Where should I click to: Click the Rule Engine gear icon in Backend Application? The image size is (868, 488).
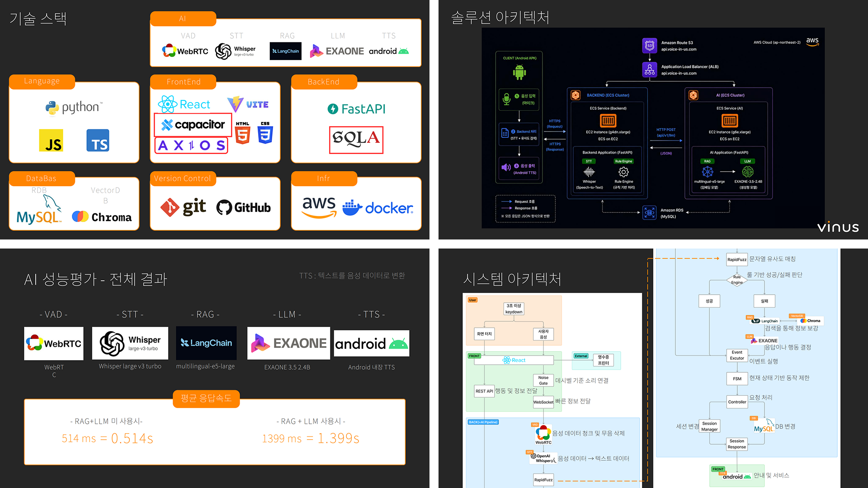[623, 172]
